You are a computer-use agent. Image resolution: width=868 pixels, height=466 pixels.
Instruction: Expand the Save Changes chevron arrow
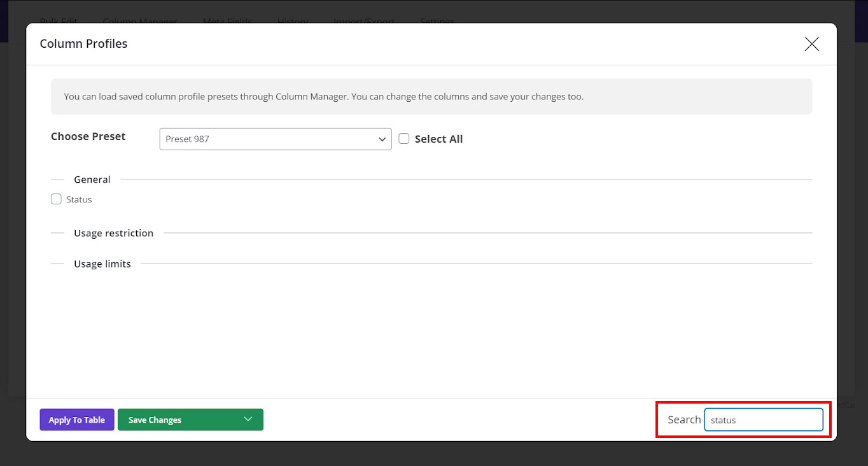248,419
